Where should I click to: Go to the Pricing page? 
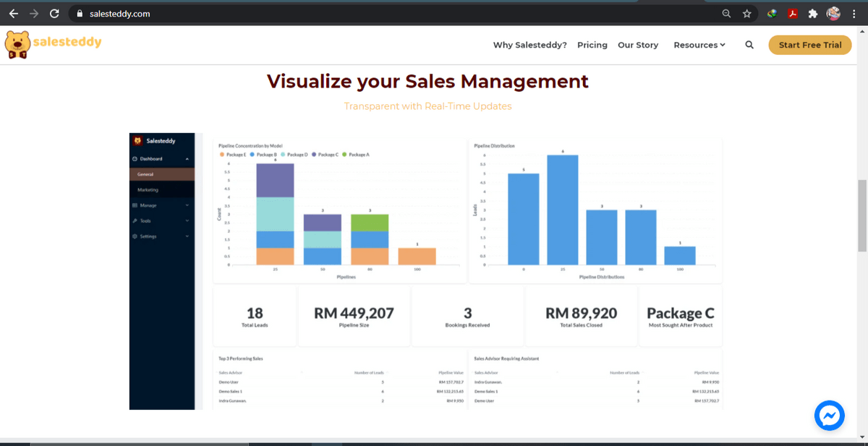[592, 45]
